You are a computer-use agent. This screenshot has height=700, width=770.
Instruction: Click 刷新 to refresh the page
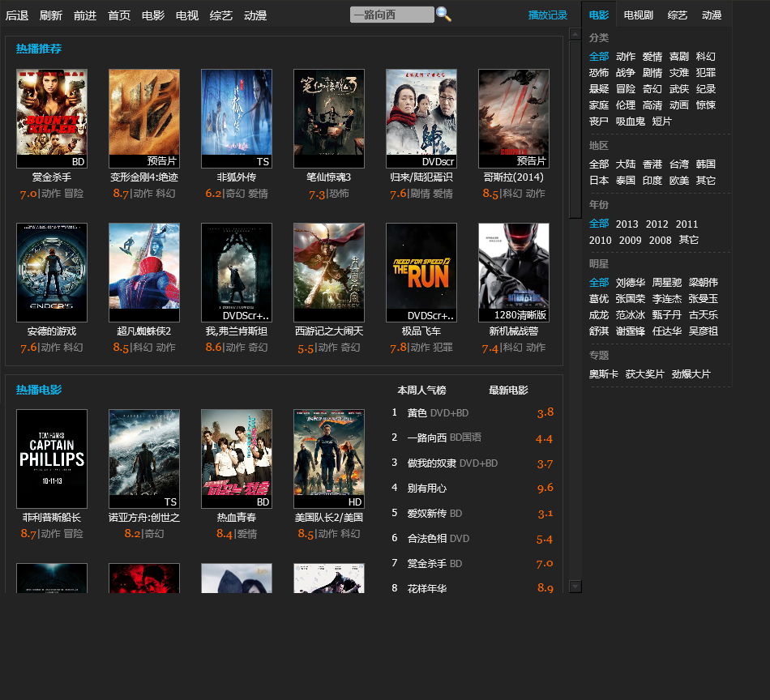click(50, 15)
